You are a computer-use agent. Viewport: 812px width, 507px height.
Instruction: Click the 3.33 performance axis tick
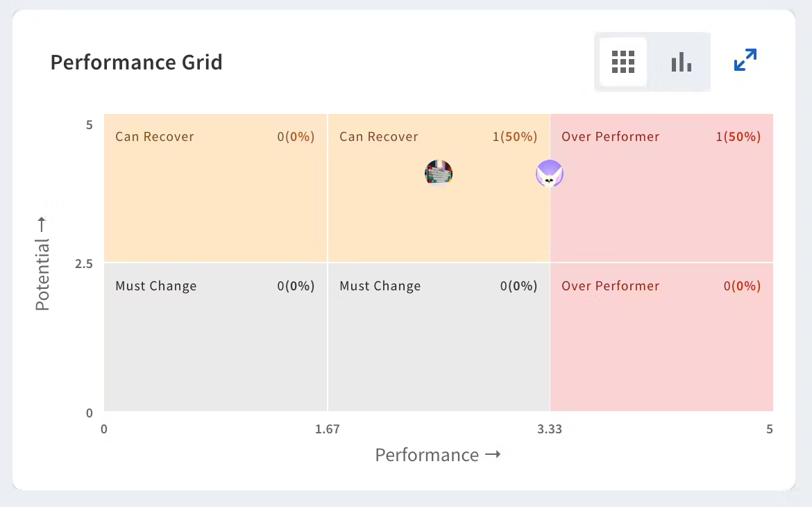click(x=550, y=429)
